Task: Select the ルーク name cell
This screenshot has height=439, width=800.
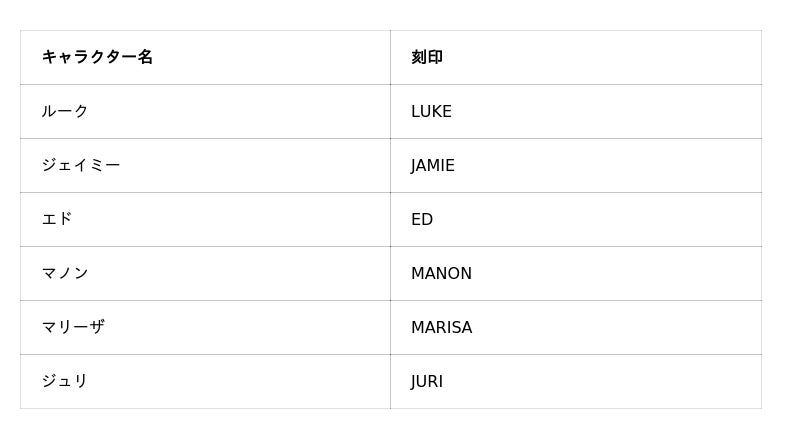Action: click(65, 112)
